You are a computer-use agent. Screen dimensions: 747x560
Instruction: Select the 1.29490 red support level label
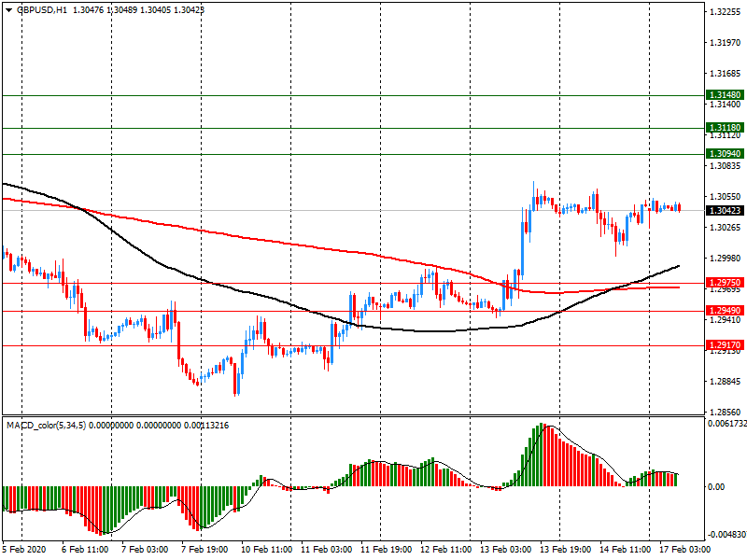click(725, 311)
